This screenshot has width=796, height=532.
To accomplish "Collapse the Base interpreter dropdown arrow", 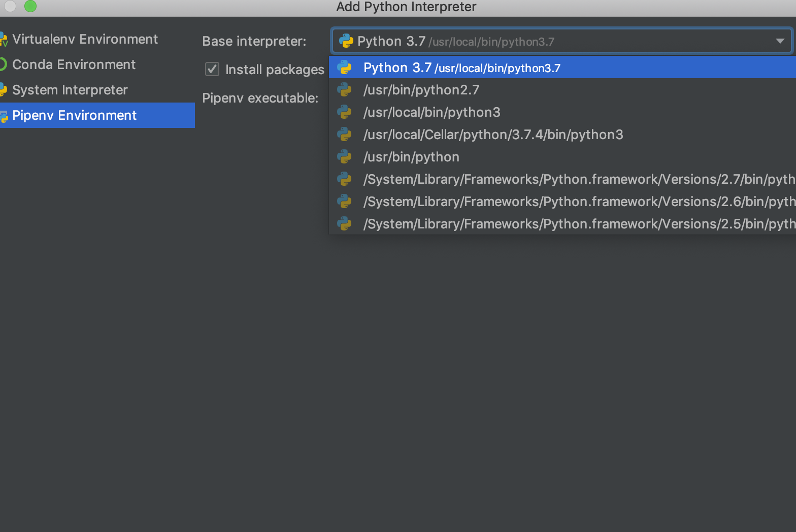I will (780, 41).
